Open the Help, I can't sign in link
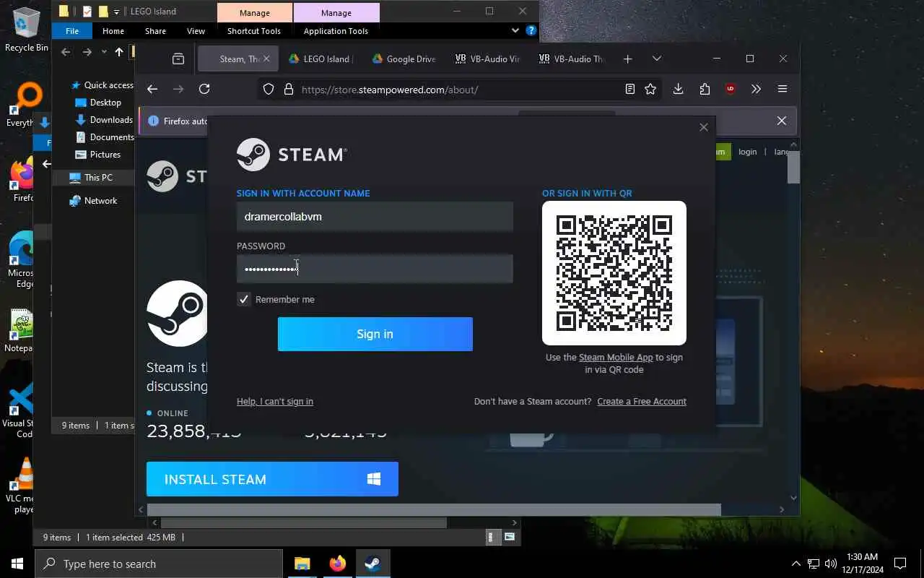Viewport: 924px width, 578px height. [275, 401]
